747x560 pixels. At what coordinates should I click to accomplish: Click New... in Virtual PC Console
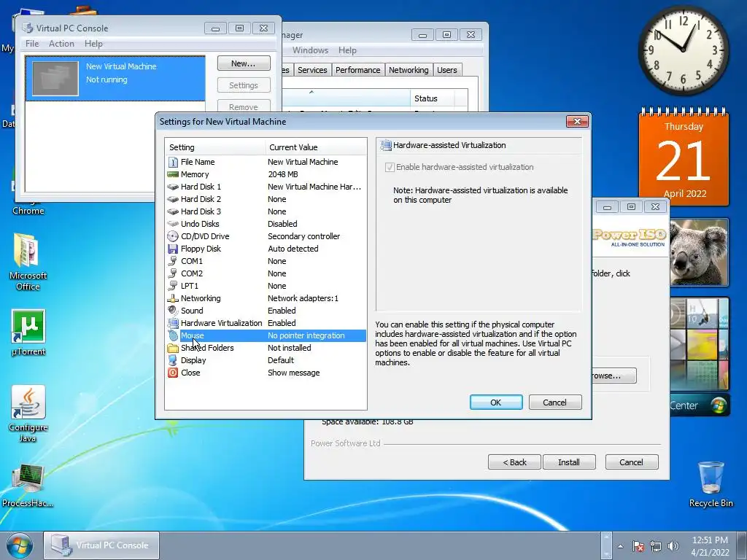(244, 63)
